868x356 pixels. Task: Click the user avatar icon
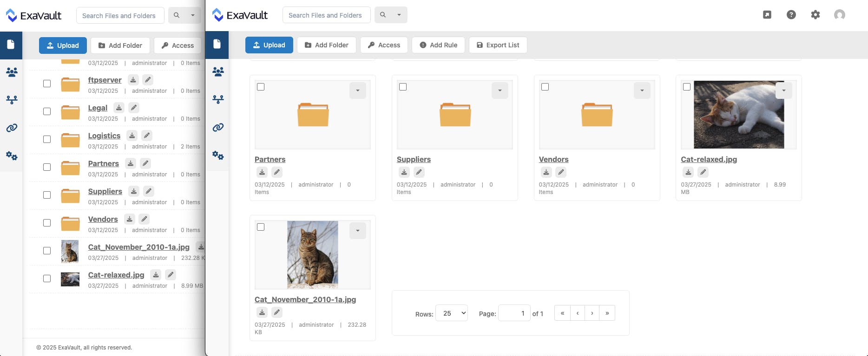coord(840,15)
